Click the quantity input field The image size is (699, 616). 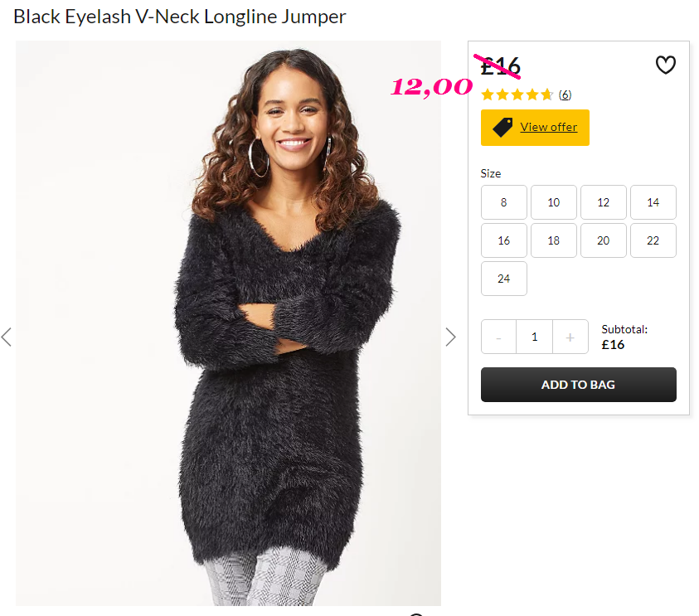point(535,337)
